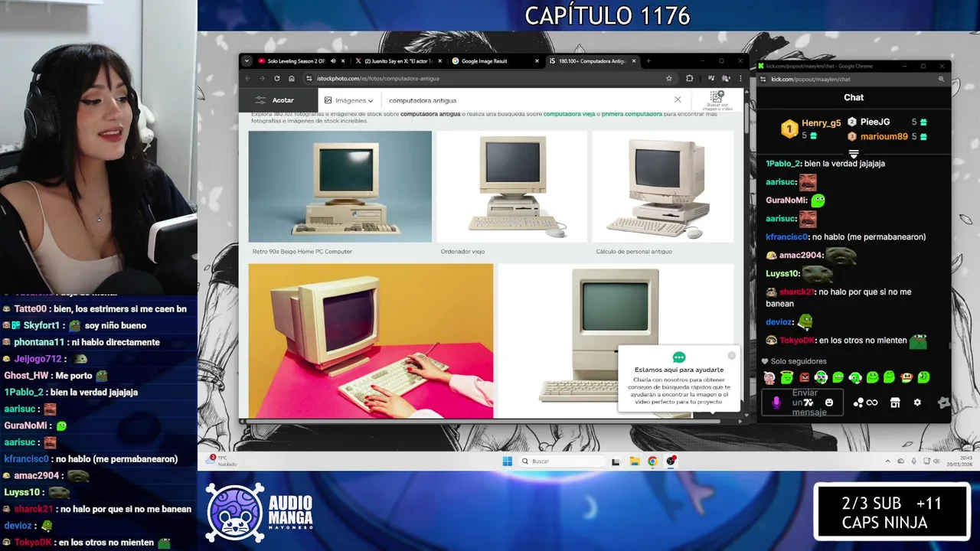The width and height of the screenshot is (980, 551).
Task: Switch to Juanito Say en X tab
Action: coord(398,61)
